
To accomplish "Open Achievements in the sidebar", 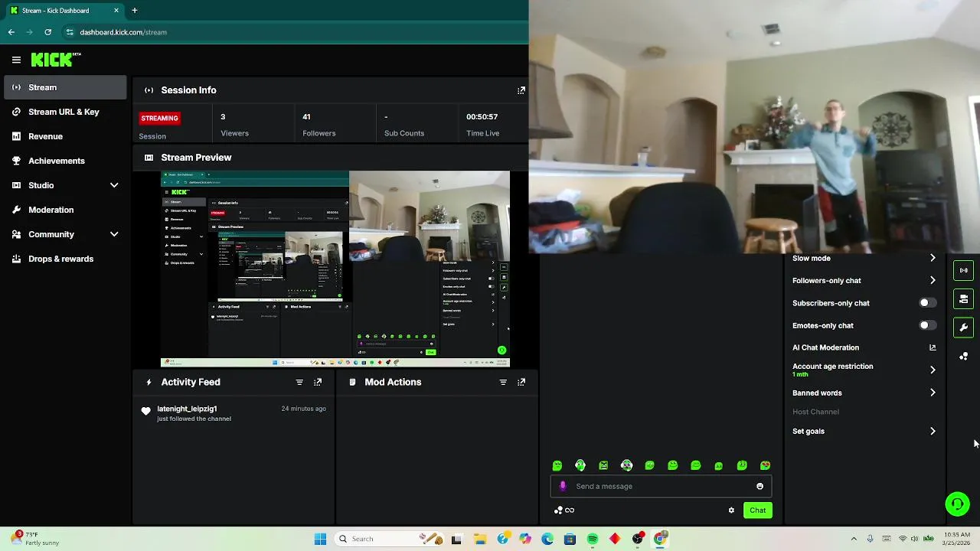I will click(x=65, y=161).
